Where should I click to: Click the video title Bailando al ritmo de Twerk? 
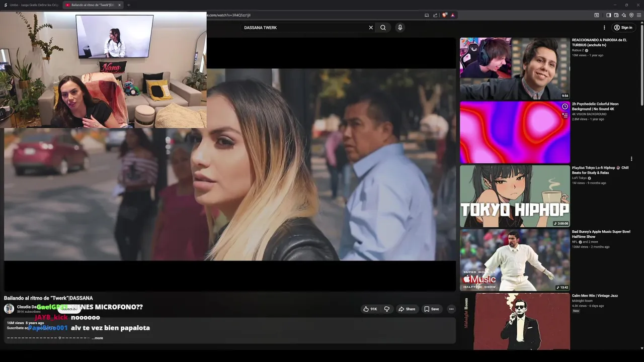(48, 298)
